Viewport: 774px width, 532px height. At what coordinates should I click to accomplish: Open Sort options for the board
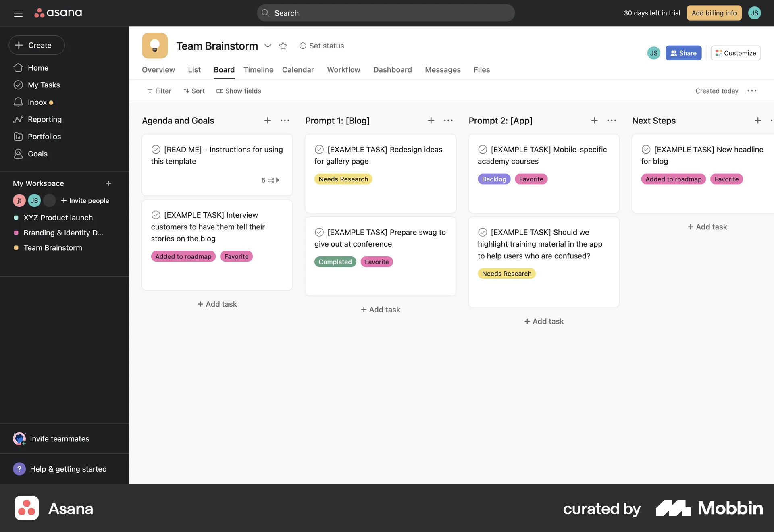coord(194,91)
